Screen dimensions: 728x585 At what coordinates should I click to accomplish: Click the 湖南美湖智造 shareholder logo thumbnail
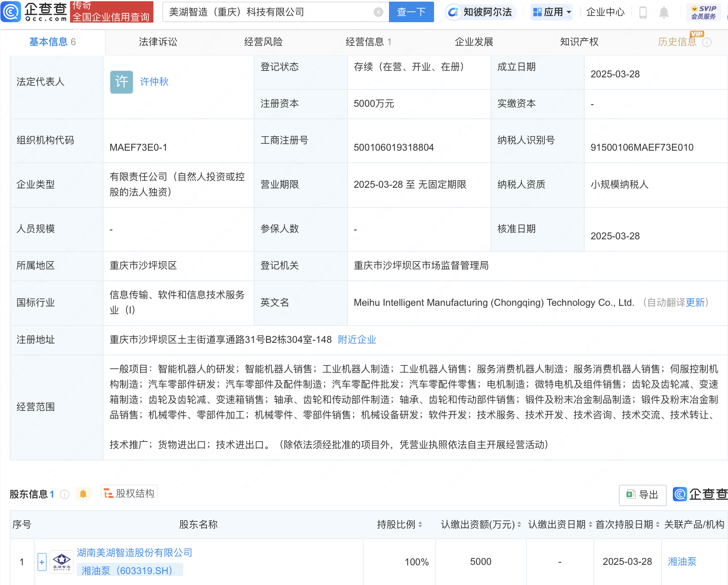point(62,562)
